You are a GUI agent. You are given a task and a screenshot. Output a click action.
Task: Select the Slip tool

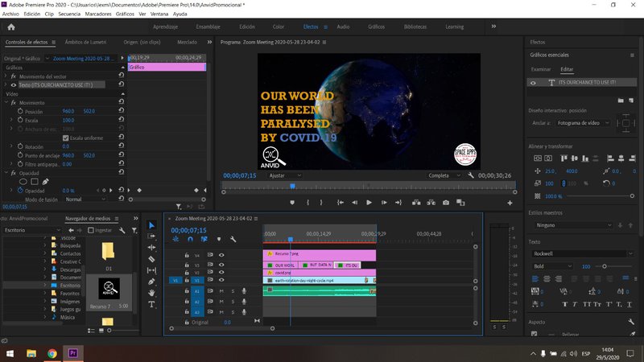click(151, 270)
